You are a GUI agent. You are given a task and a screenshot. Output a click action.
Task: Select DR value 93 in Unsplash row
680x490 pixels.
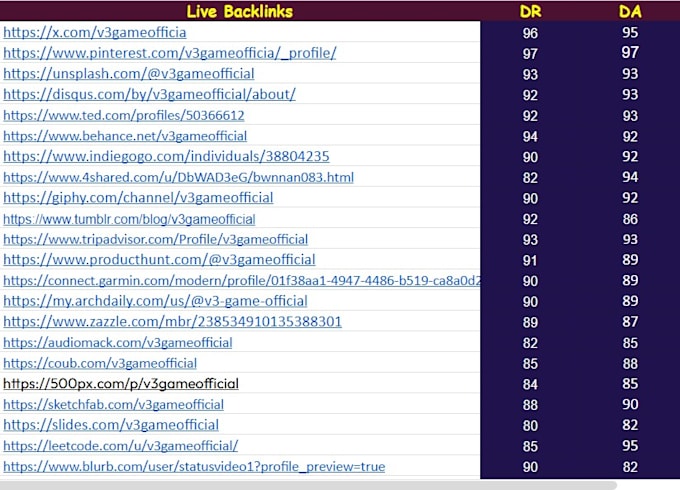[x=530, y=75]
